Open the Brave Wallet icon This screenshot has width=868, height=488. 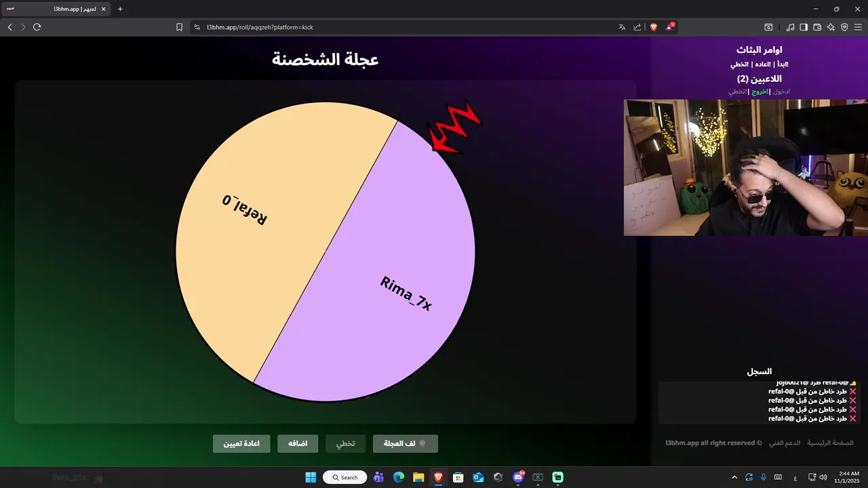coord(817,27)
